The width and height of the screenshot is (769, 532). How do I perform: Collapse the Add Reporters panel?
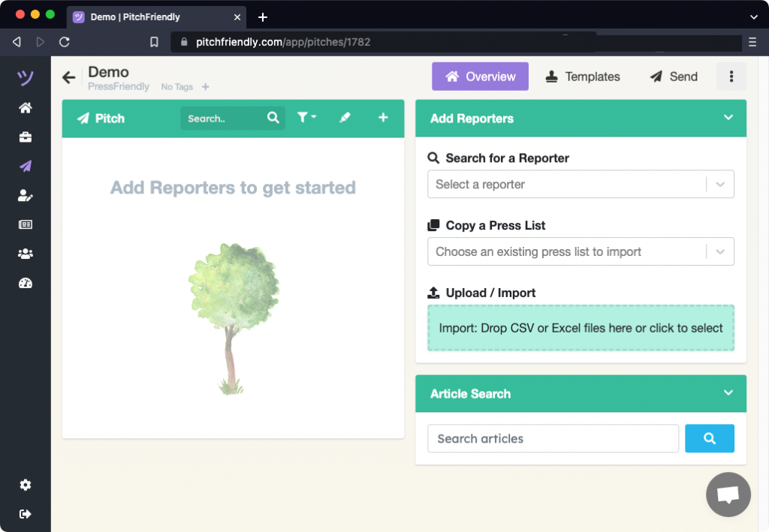tap(727, 118)
